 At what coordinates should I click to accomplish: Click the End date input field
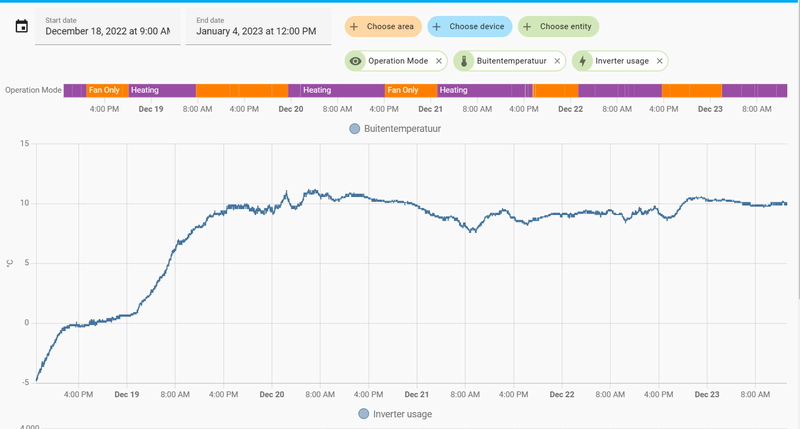click(x=257, y=31)
